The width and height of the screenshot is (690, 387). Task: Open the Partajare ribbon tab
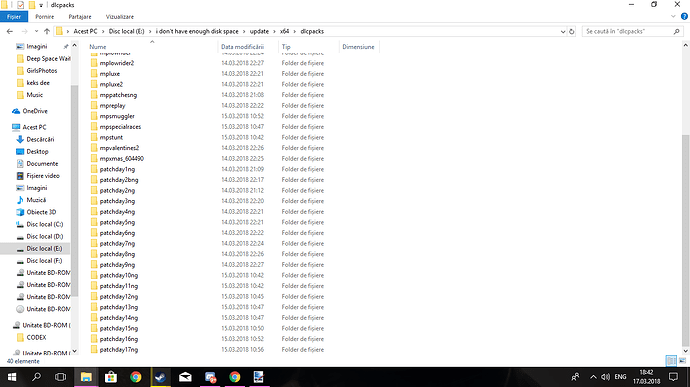pyautogui.click(x=80, y=17)
